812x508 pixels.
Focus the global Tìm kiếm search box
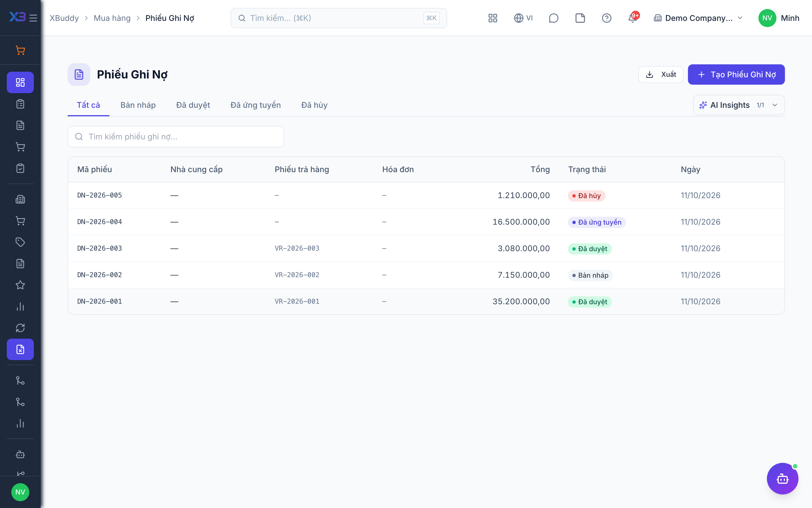pos(339,18)
